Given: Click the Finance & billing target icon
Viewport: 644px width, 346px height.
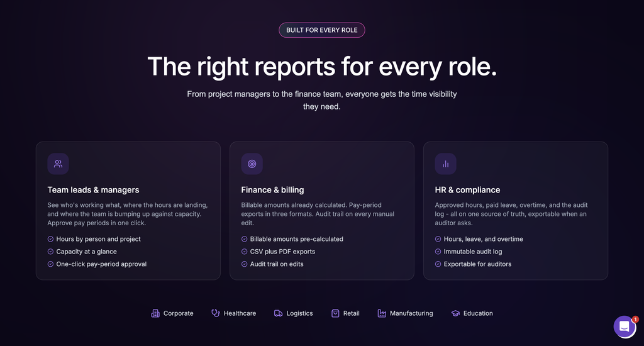Looking at the screenshot, I should [x=252, y=164].
